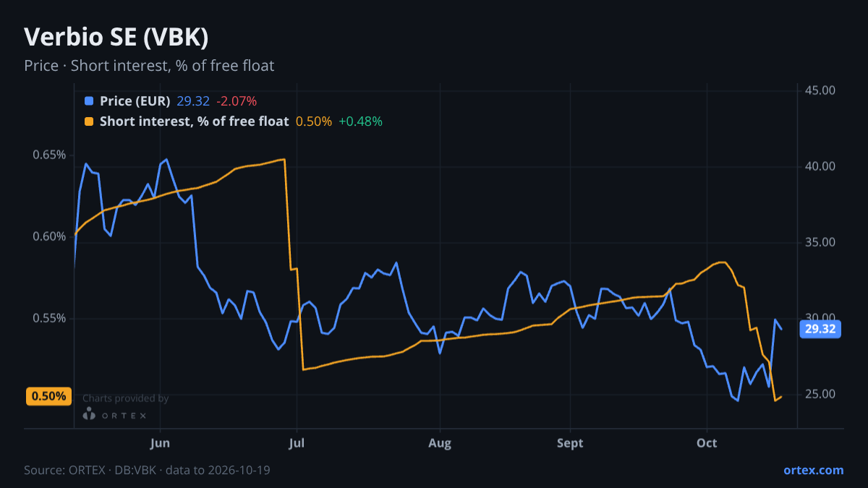This screenshot has height=488, width=868.
Task: Click the source line ORTEX · DB:VBK text
Action: tap(148, 470)
